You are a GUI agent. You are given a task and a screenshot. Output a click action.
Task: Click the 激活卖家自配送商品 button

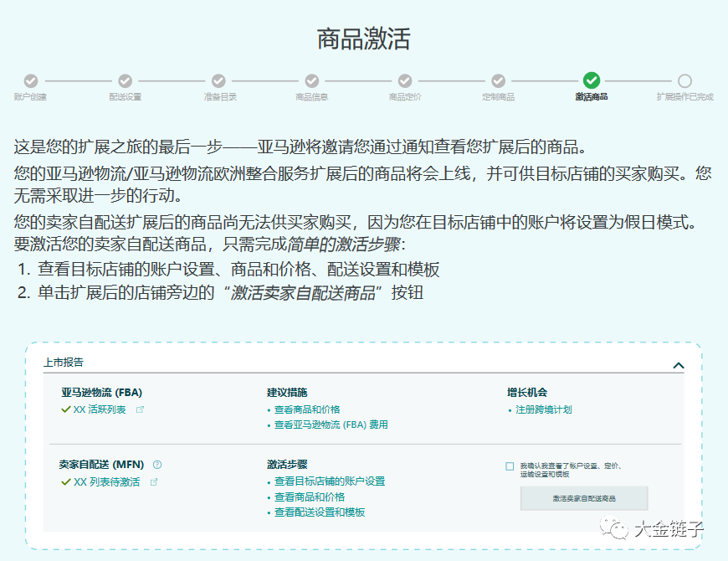(x=587, y=498)
